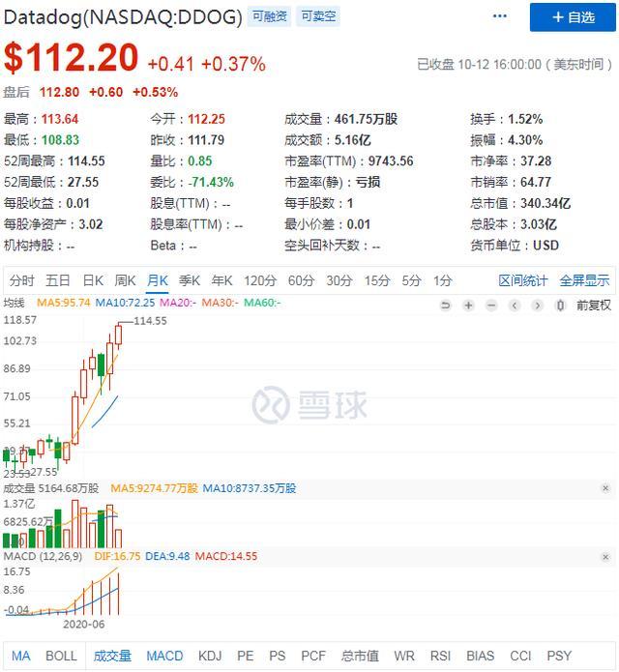Toggle the PS indicator

(x=277, y=656)
